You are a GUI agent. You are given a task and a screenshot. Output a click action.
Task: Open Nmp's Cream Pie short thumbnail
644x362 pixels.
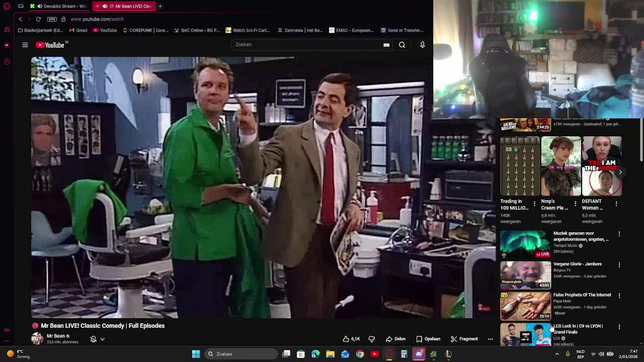coord(561,166)
